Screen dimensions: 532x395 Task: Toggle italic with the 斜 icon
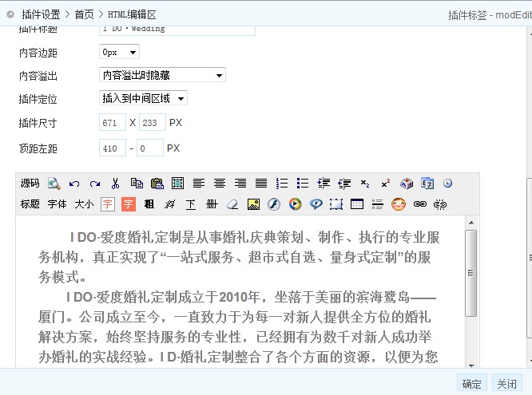coord(170,204)
